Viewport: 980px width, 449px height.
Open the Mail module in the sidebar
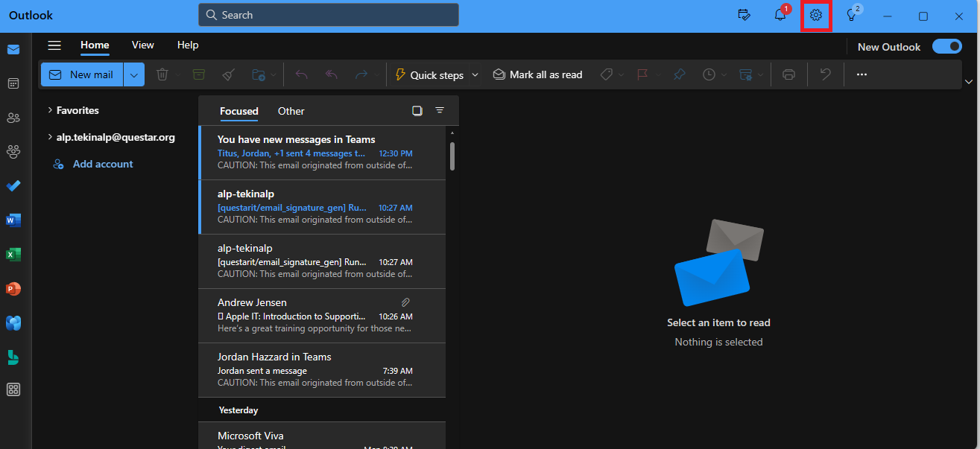(x=13, y=50)
